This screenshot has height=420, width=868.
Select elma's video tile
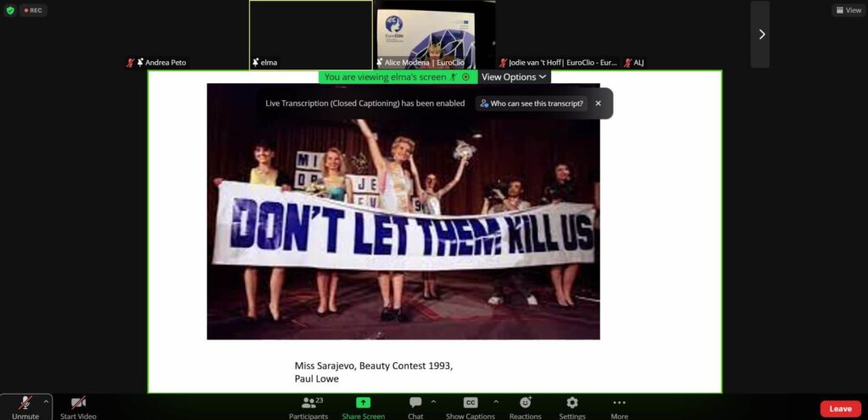click(x=310, y=34)
